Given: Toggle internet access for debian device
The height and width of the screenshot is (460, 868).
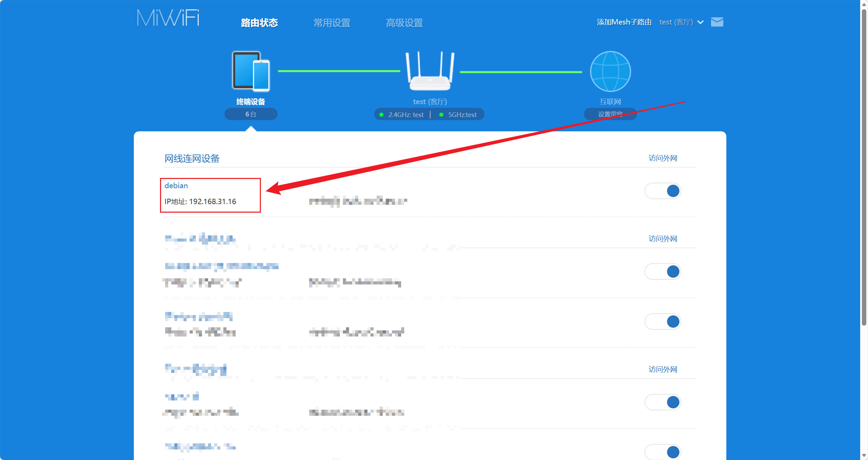Looking at the screenshot, I should (x=663, y=191).
